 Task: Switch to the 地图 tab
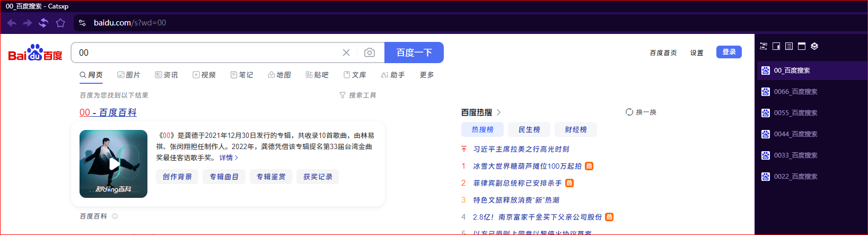point(279,75)
